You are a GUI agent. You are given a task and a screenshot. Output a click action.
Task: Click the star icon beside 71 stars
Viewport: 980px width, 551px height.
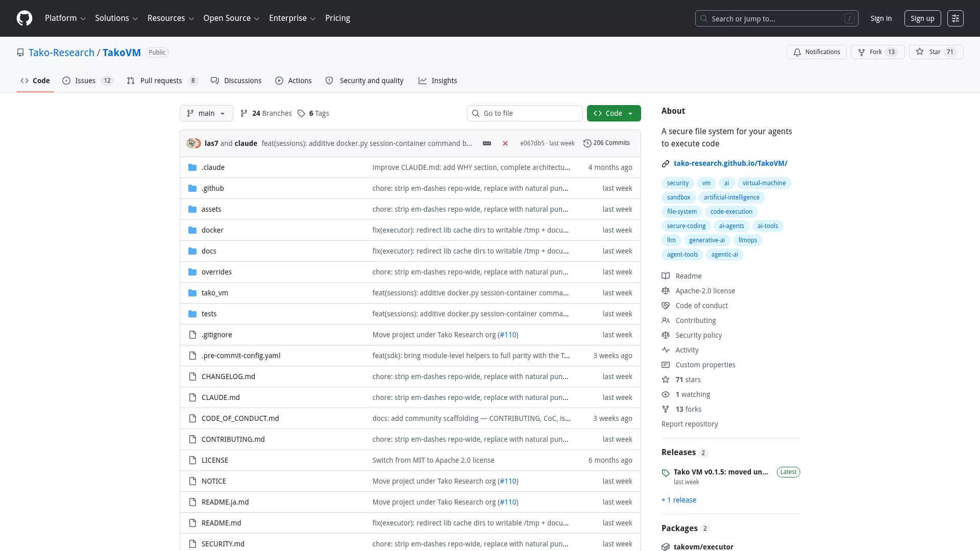[x=666, y=380]
